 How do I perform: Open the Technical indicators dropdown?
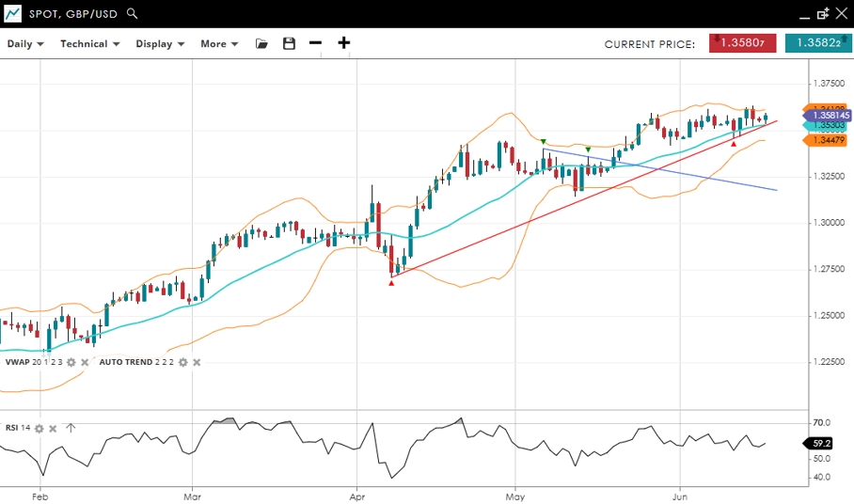pos(89,43)
